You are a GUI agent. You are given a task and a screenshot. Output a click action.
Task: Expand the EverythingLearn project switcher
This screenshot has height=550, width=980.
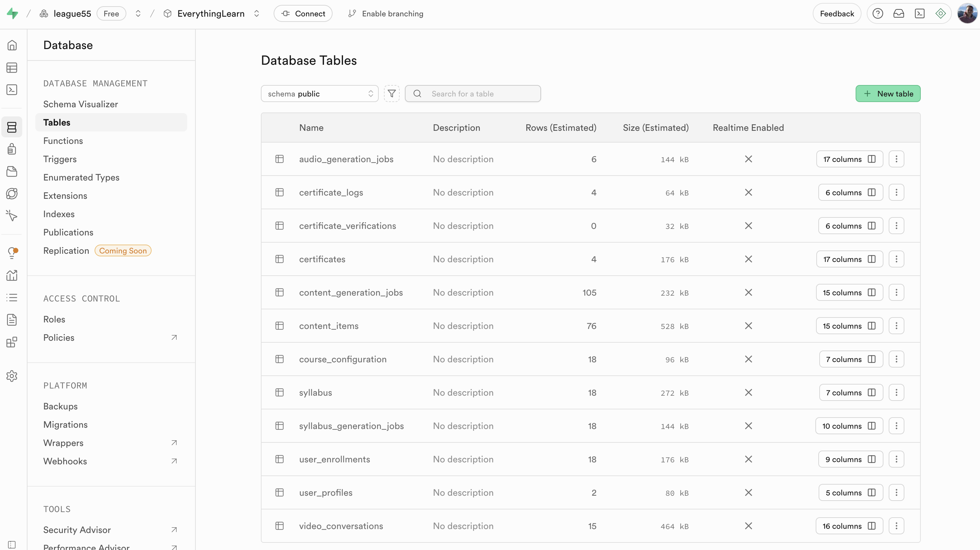click(x=257, y=14)
